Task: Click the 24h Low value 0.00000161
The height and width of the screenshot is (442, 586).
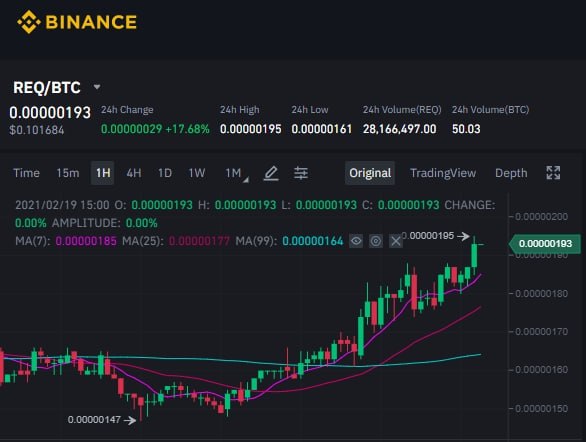Action: click(x=322, y=129)
